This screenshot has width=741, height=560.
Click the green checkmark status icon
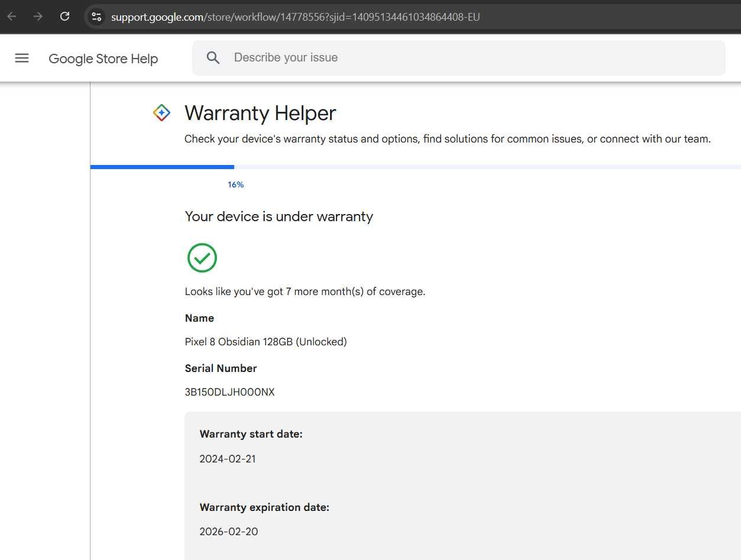[202, 258]
